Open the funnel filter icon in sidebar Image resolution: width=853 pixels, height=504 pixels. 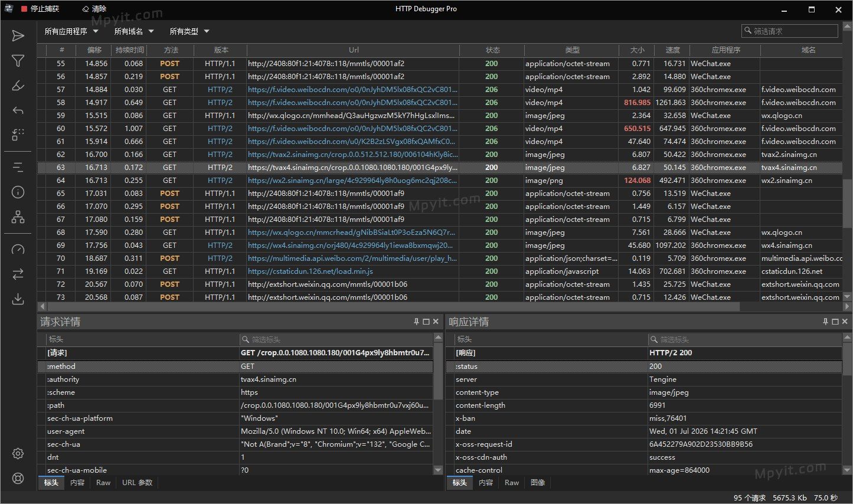coord(18,61)
